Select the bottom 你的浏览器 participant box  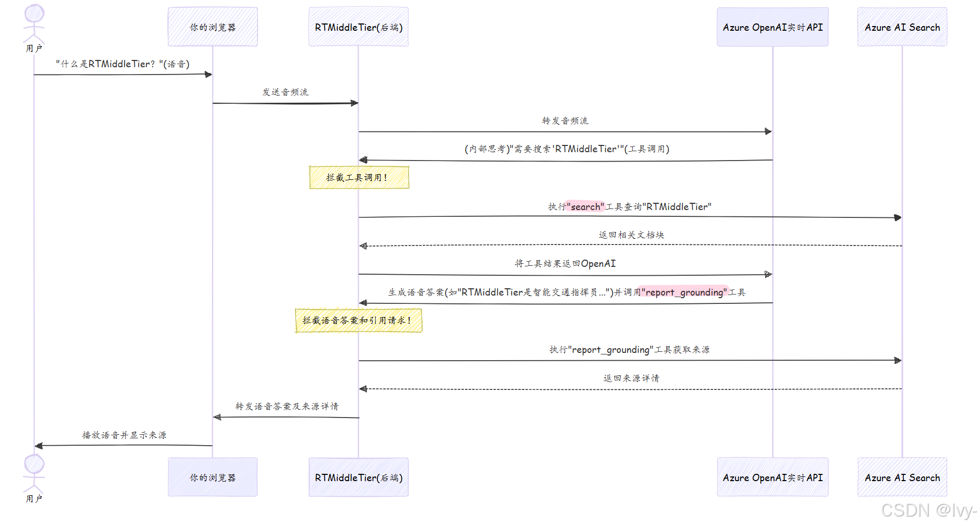213,477
